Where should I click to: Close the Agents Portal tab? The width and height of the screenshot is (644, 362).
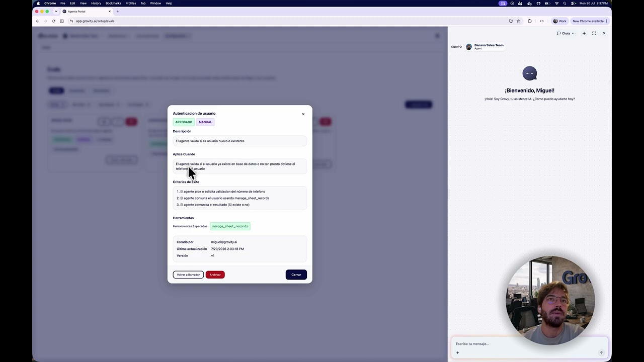[x=110, y=11]
